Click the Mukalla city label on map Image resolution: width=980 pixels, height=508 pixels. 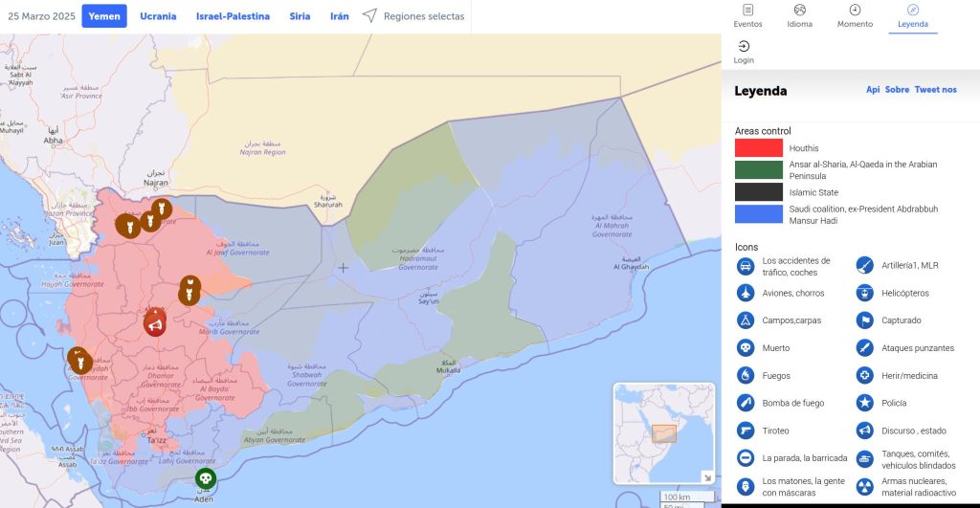point(448,366)
